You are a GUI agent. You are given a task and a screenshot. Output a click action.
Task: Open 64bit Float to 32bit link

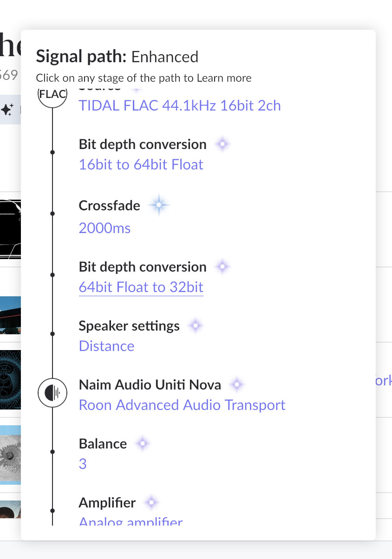pyautogui.click(x=141, y=287)
